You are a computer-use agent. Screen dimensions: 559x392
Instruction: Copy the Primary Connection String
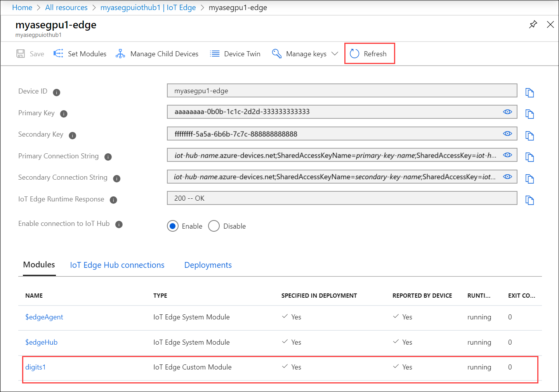tap(529, 157)
